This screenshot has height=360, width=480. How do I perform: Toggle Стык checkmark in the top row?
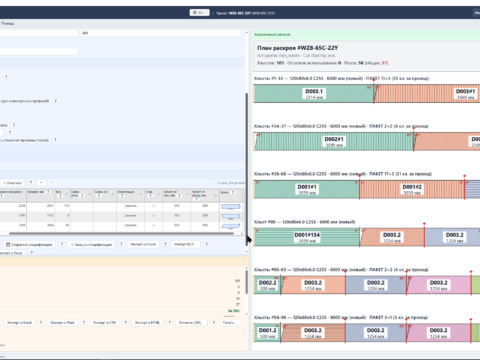tap(154, 206)
